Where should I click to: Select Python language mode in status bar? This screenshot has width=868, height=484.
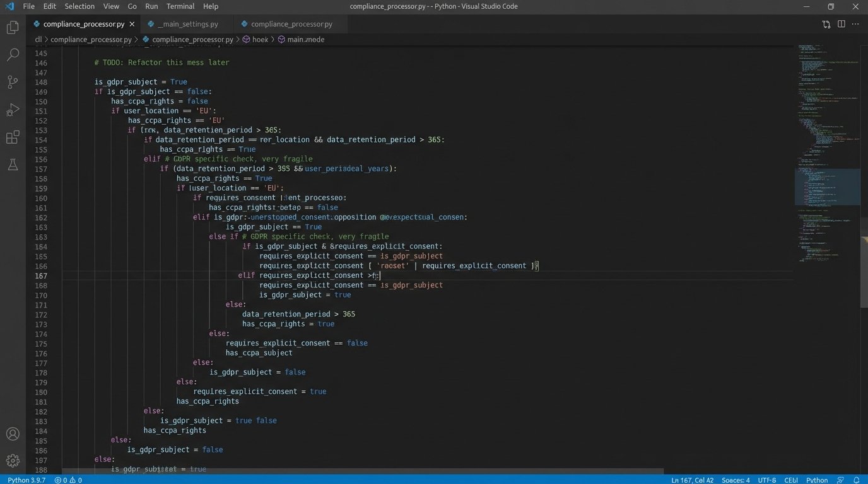pos(817,480)
